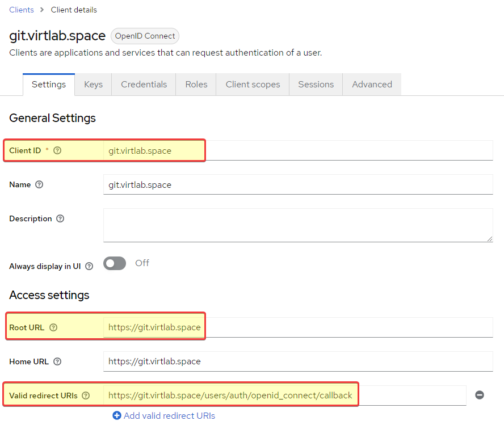Click the Name input field
This screenshot has width=504, height=429.
(x=298, y=184)
